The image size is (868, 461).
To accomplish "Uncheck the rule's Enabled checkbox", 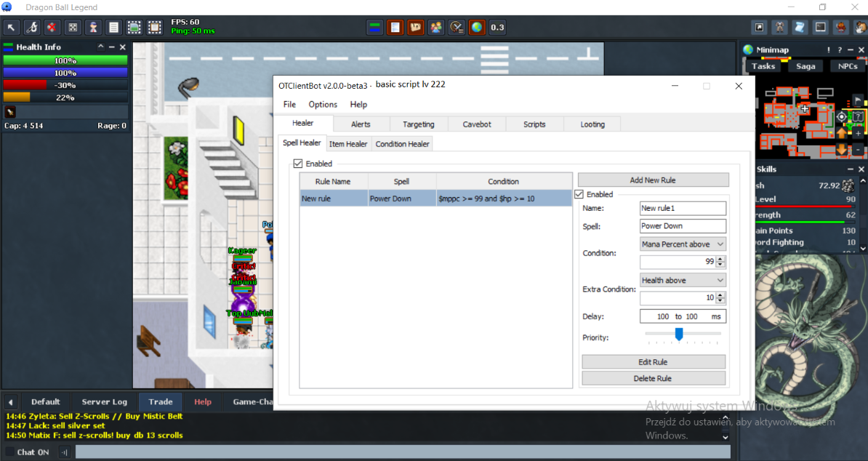I will 579,194.
